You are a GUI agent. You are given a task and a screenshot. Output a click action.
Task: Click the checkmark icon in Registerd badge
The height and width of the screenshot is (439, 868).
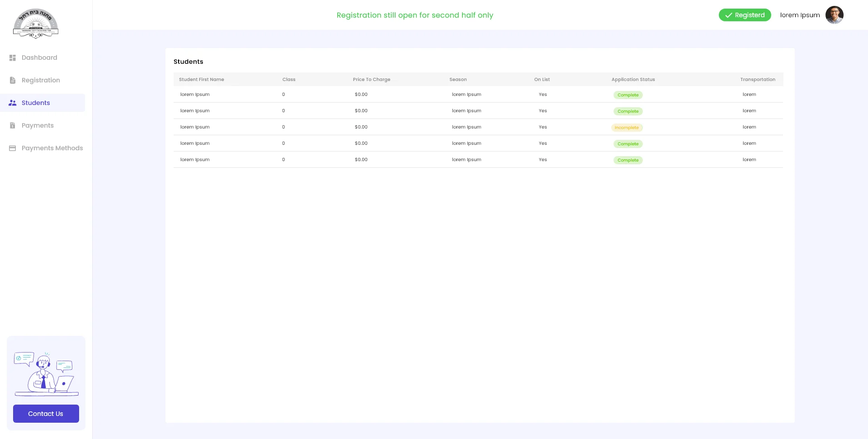click(728, 15)
